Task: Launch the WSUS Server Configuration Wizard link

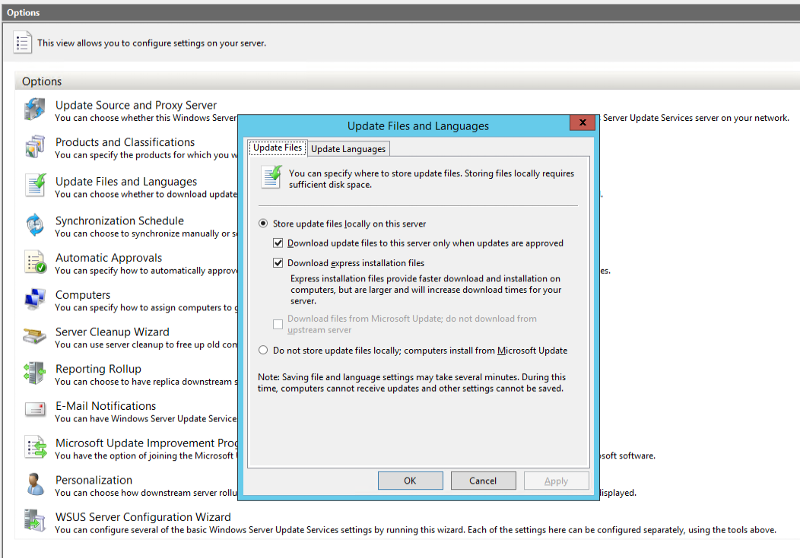Action: point(143,517)
